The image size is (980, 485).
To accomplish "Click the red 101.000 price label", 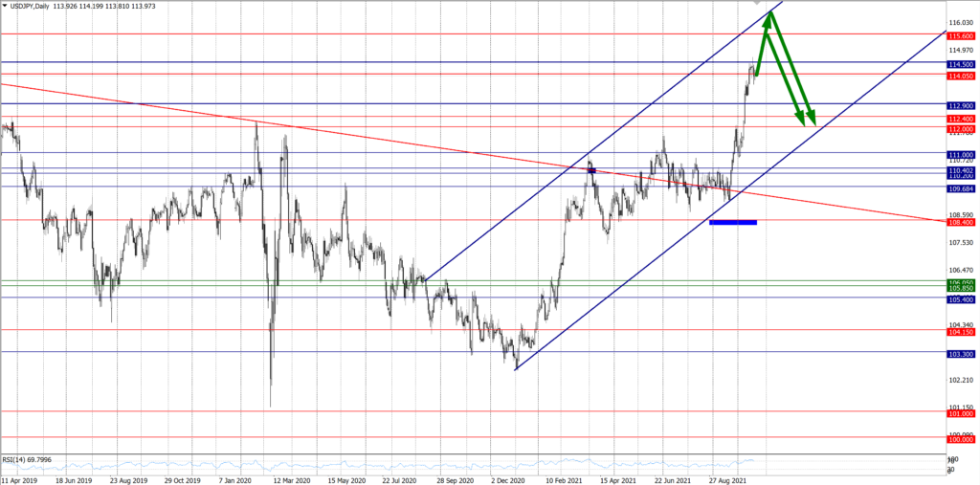I will pyautogui.click(x=961, y=413).
